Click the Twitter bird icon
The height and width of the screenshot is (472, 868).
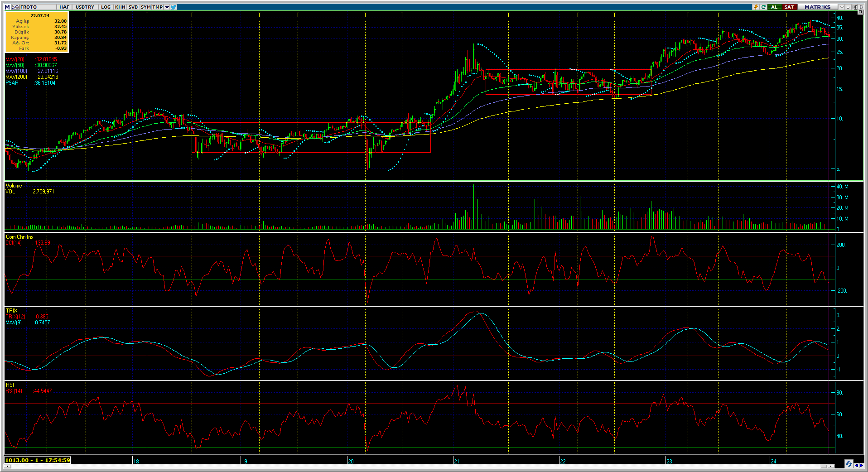click(x=174, y=7)
